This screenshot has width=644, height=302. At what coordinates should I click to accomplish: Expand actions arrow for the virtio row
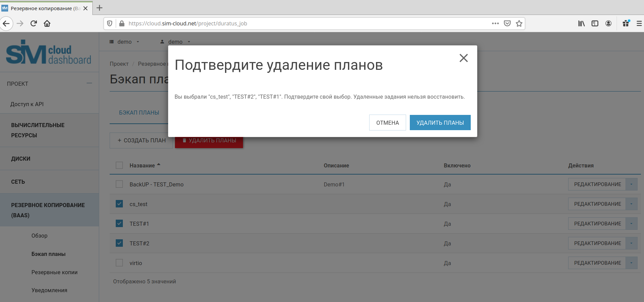point(631,263)
